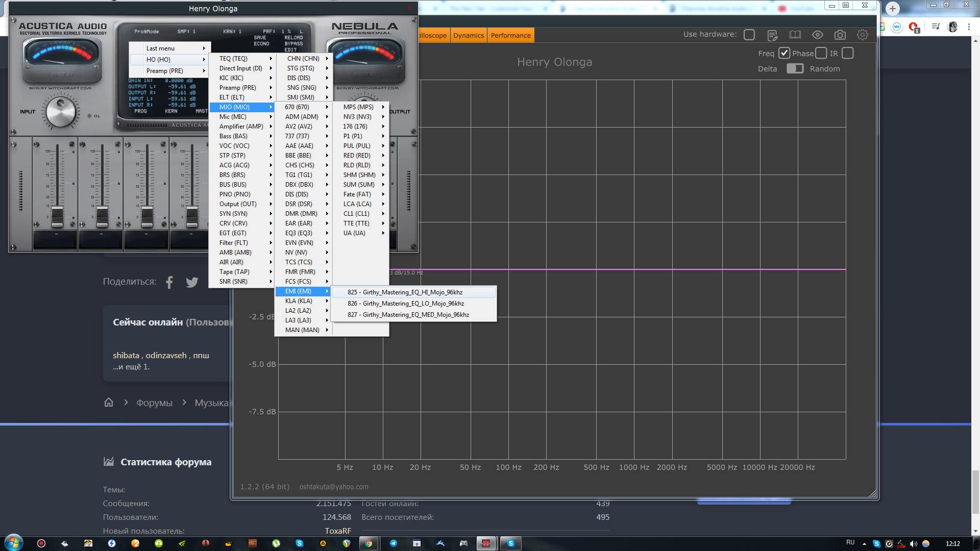Viewport: 980px width, 551px height.
Task: Share via Twitter icon on forum page
Action: point(192,282)
